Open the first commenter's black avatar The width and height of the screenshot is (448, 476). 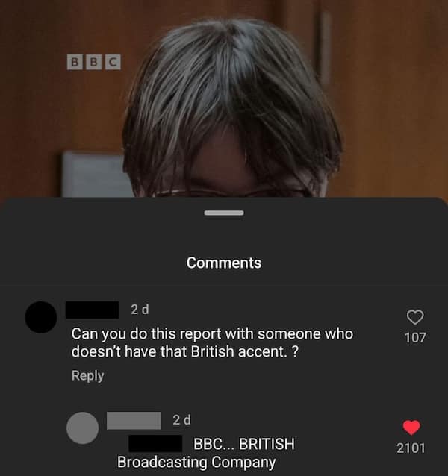(41, 317)
